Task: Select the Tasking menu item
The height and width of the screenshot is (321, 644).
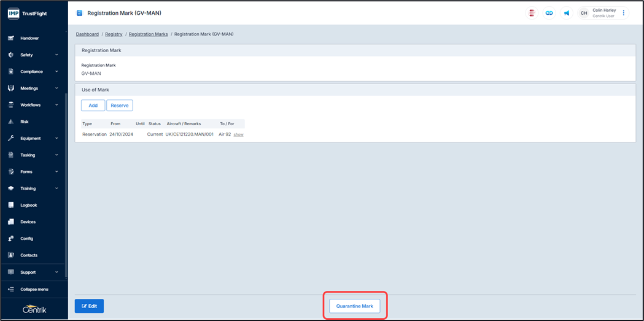Action: pyautogui.click(x=28, y=155)
